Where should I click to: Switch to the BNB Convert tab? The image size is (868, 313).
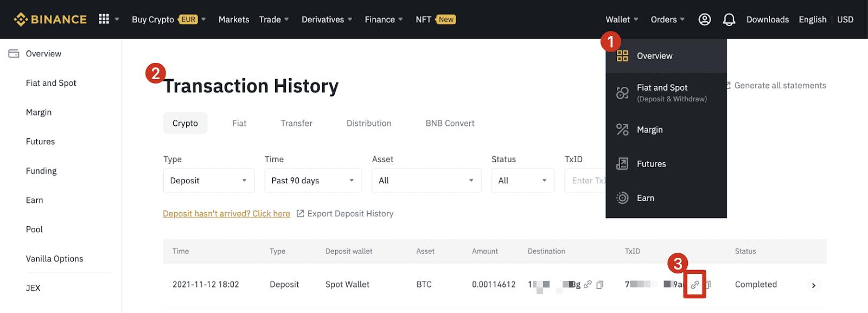click(450, 123)
